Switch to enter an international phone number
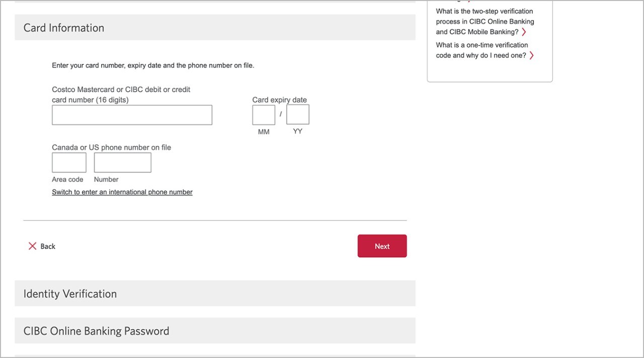Image resolution: width=644 pixels, height=358 pixels. point(122,192)
